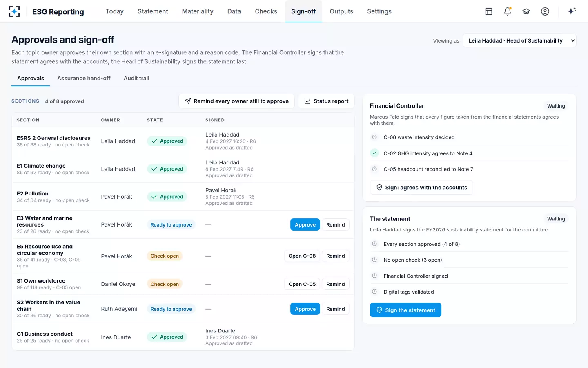Approve E3 Water and marine resources
588x368 pixels.
click(305, 224)
